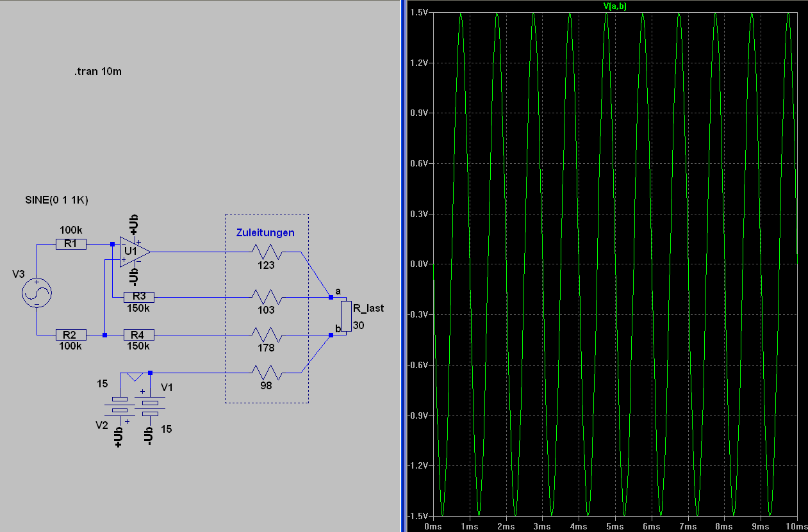Click the SINE(0 1 1K) source value text

(56, 200)
